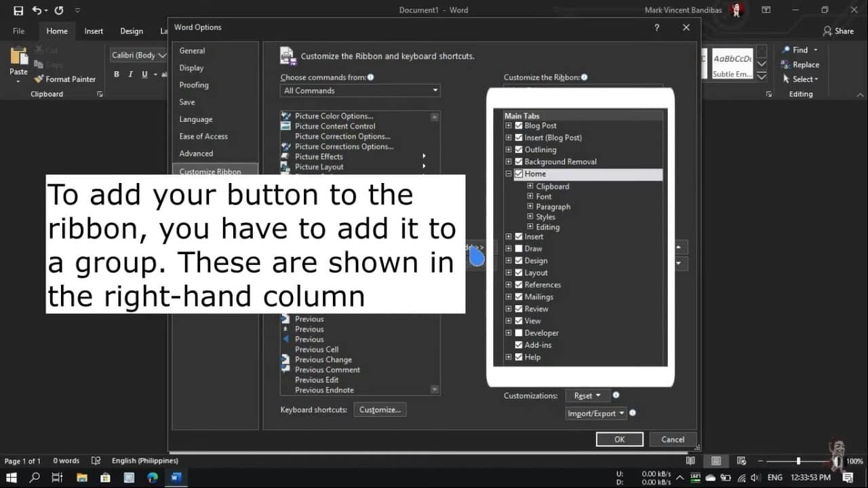Viewport: 868px width, 488px height.
Task: Click the zoom slider in status bar
Action: [x=798, y=461]
